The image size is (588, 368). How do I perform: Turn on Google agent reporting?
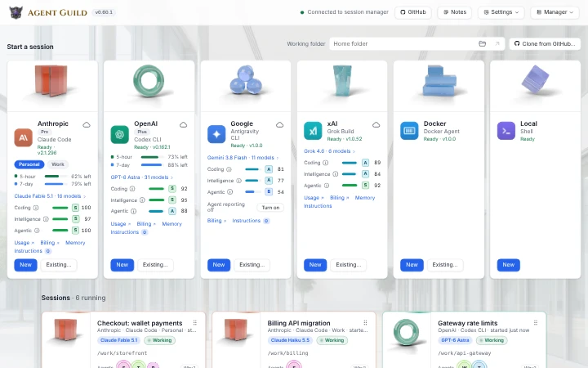tap(270, 208)
